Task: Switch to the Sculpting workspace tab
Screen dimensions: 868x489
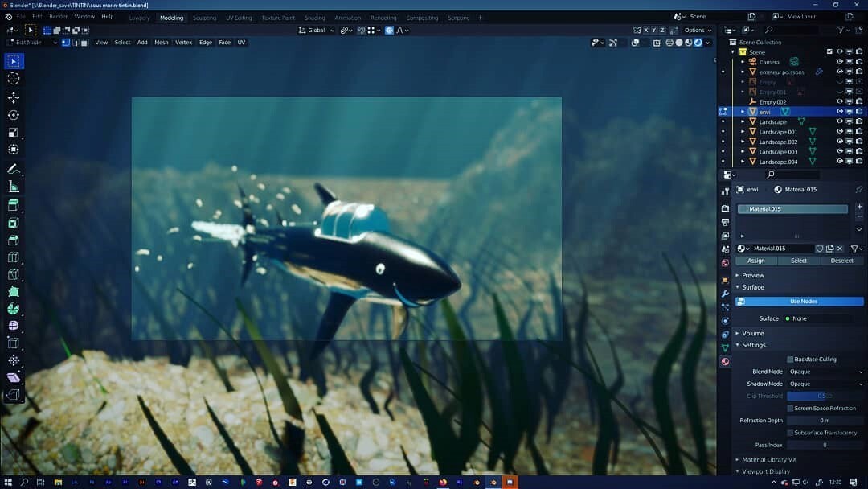Action: point(204,18)
